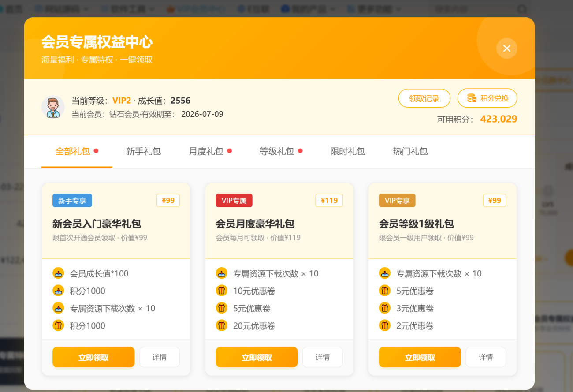The height and width of the screenshot is (392, 573).
Task: Open the 领取记录 records
Action: point(424,98)
